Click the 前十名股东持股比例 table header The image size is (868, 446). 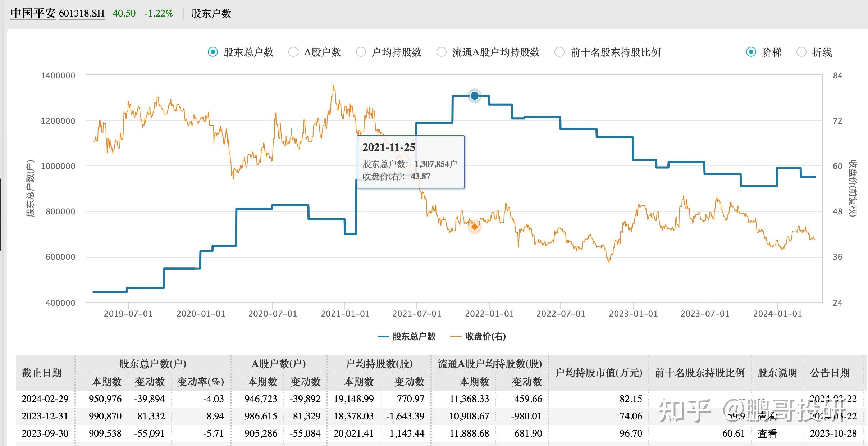click(700, 373)
